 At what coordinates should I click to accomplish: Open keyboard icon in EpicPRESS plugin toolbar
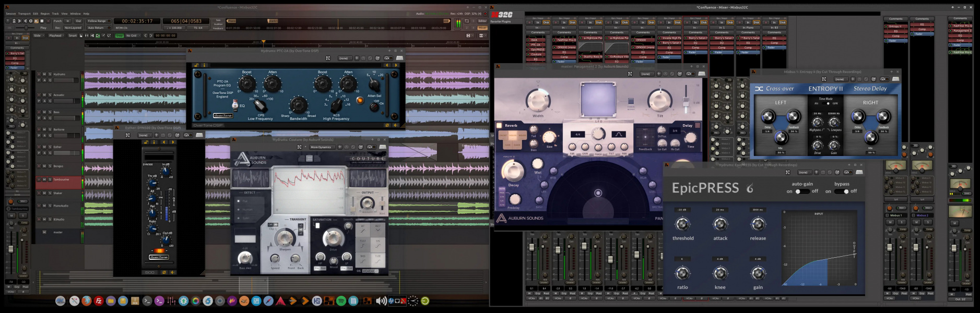tap(859, 172)
